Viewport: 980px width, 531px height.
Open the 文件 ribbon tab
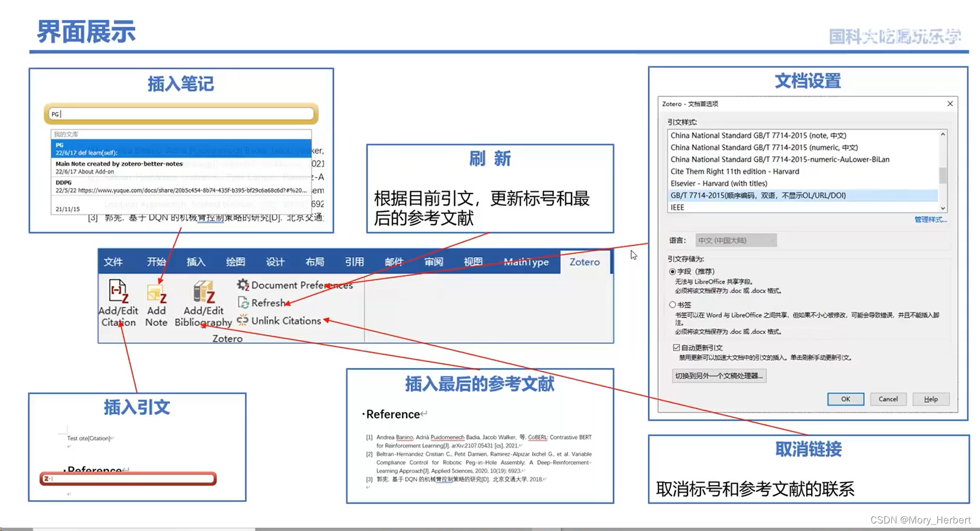(113, 262)
